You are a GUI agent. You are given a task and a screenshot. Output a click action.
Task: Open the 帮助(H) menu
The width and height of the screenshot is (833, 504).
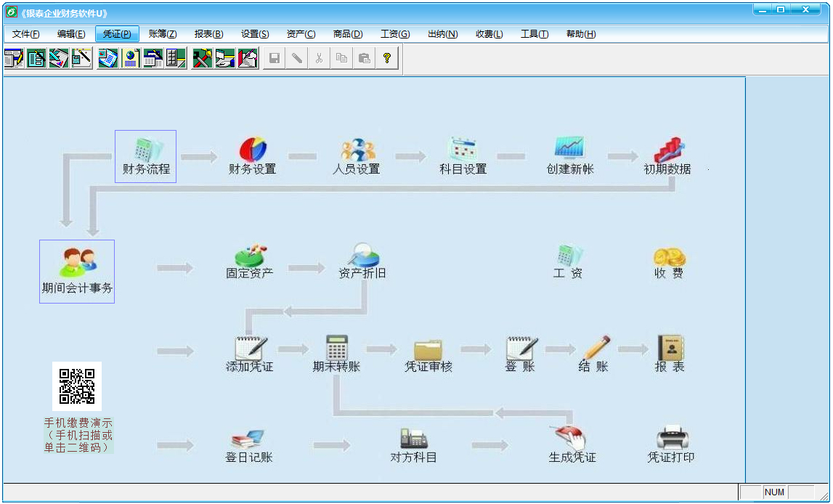point(581,34)
